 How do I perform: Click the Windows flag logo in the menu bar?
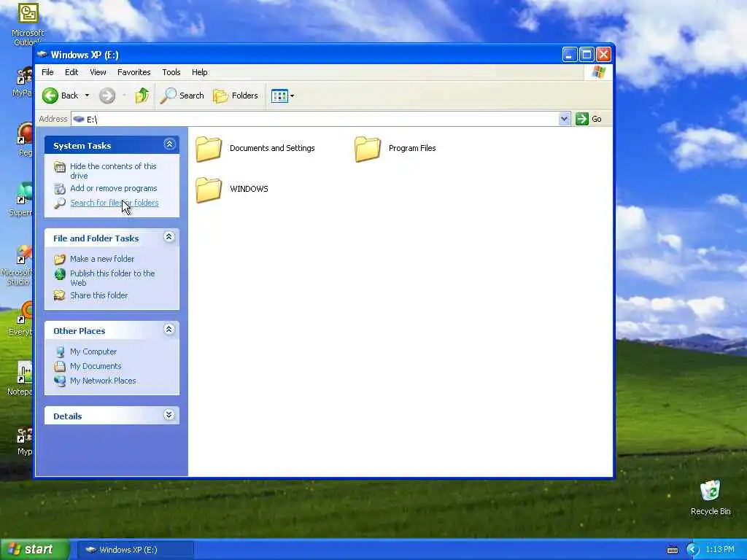pyautogui.click(x=598, y=72)
